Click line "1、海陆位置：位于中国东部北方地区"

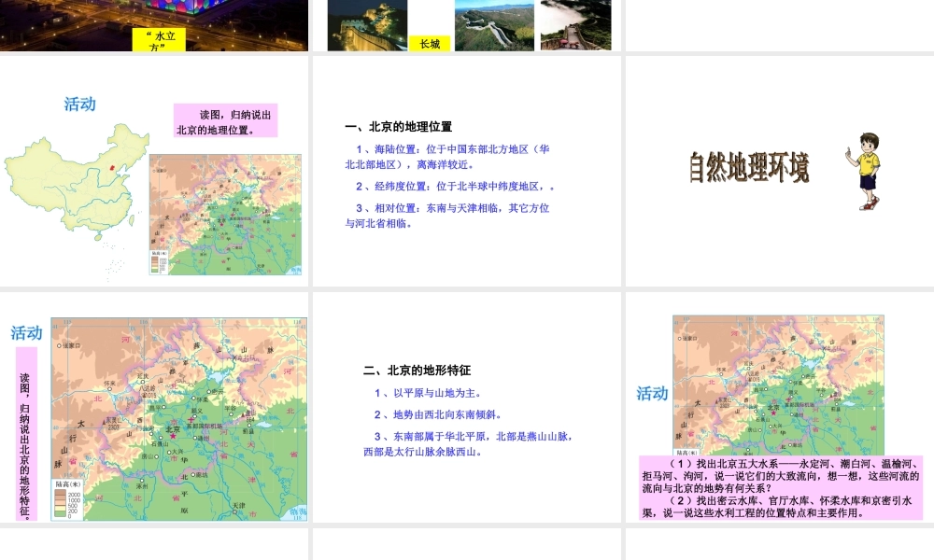click(453, 149)
